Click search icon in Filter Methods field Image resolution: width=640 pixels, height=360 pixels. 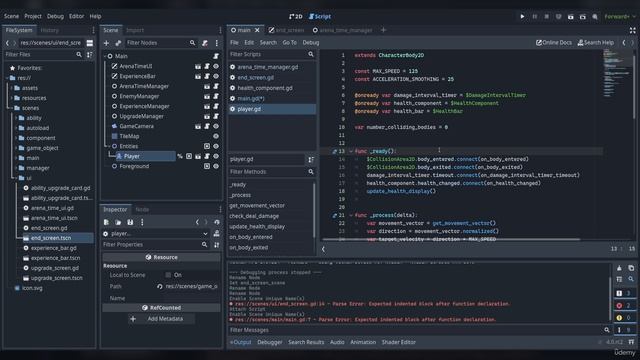click(x=311, y=172)
